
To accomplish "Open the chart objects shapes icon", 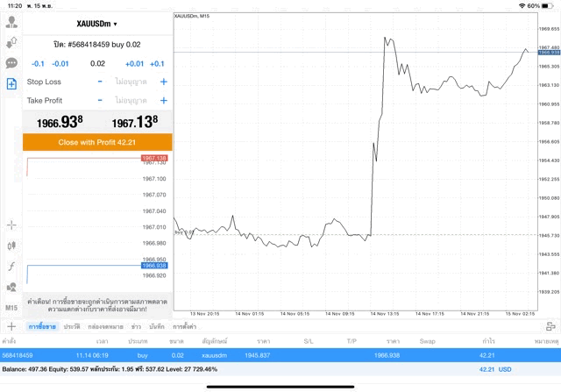I will coord(11,287).
